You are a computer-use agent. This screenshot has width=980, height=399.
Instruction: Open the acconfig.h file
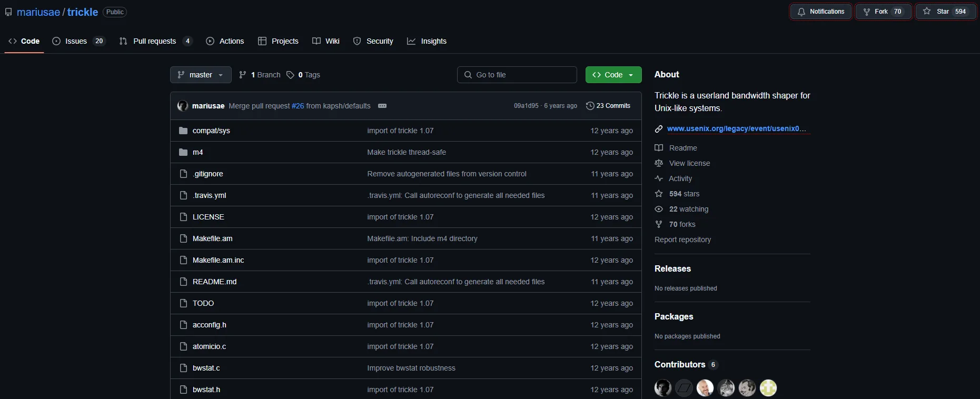click(210, 325)
